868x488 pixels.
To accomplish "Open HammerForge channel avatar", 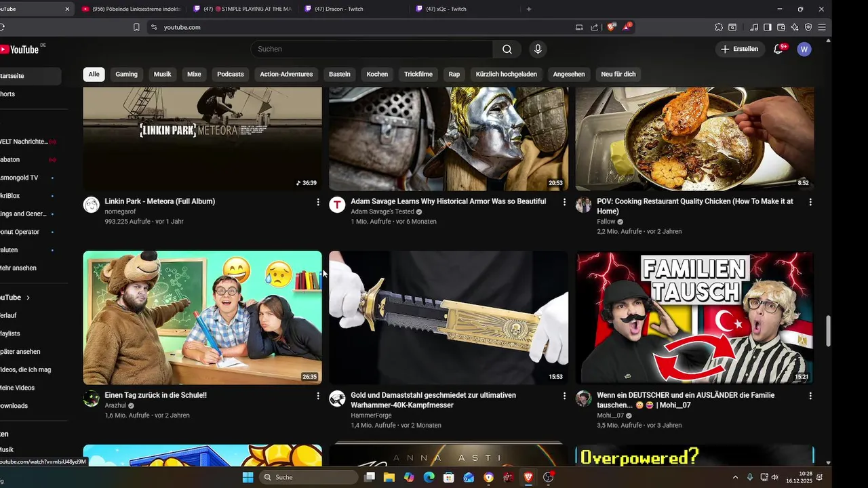I will (x=337, y=399).
